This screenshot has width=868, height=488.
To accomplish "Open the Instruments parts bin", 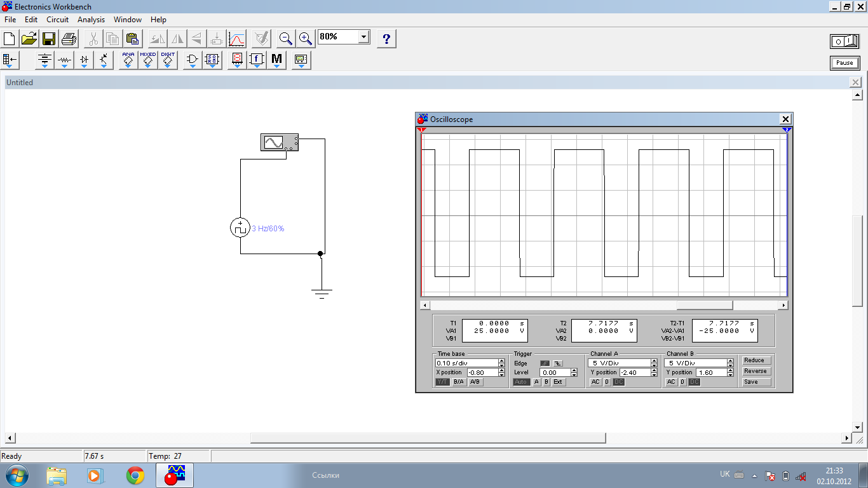I will click(x=301, y=61).
